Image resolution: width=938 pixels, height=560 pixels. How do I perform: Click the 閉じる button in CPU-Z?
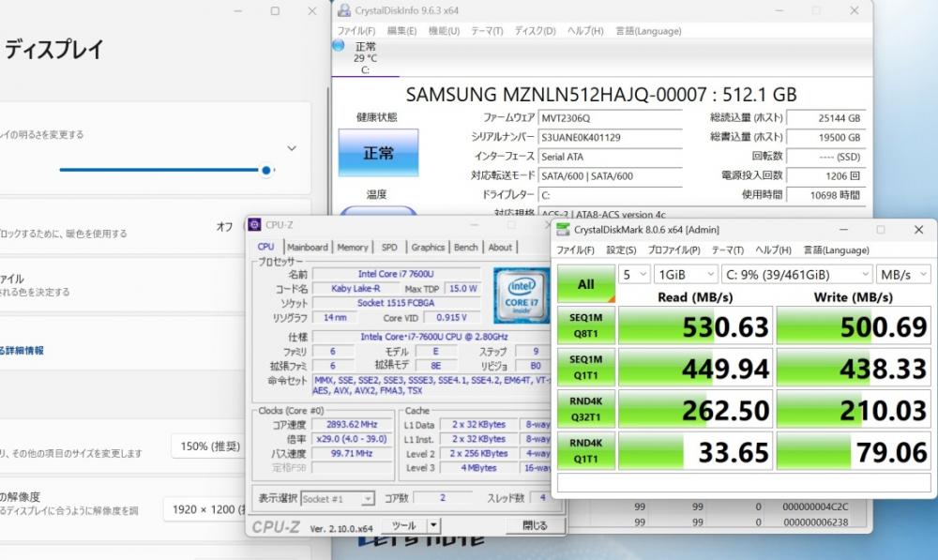[535, 525]
